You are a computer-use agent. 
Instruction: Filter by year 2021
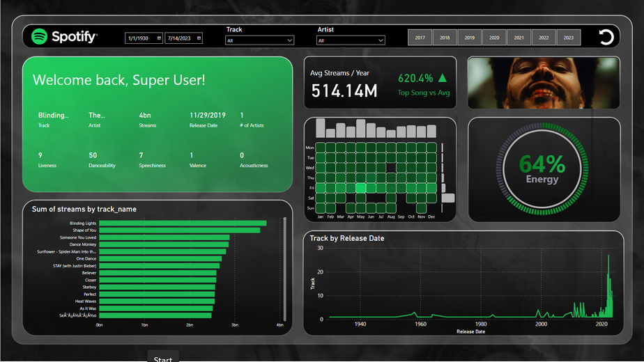(x=519, y=38)
